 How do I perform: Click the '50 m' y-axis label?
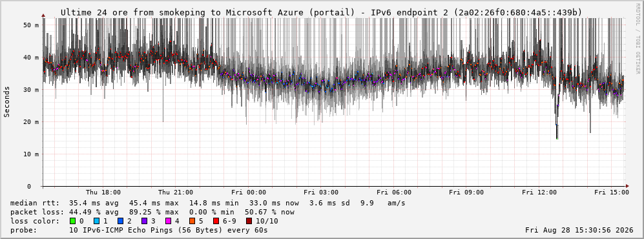click(31, 25)
